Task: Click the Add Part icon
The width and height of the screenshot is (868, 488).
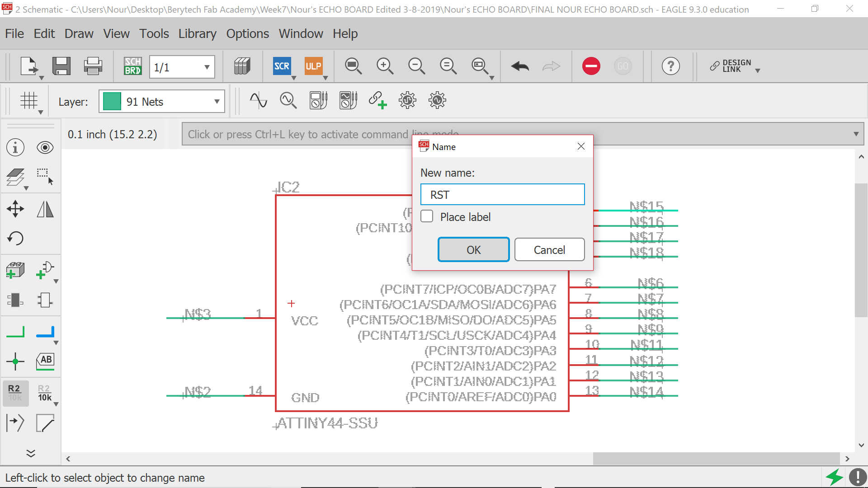Action: pos(15,270)
